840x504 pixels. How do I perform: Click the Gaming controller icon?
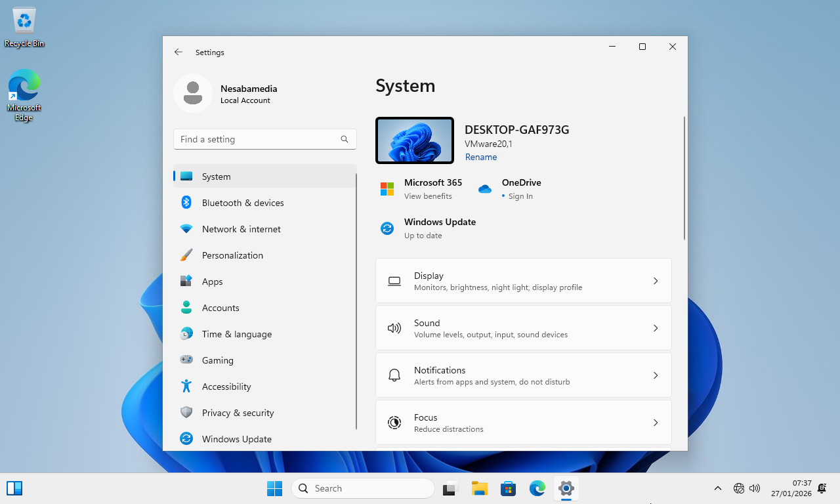click(x=186, y=360)
